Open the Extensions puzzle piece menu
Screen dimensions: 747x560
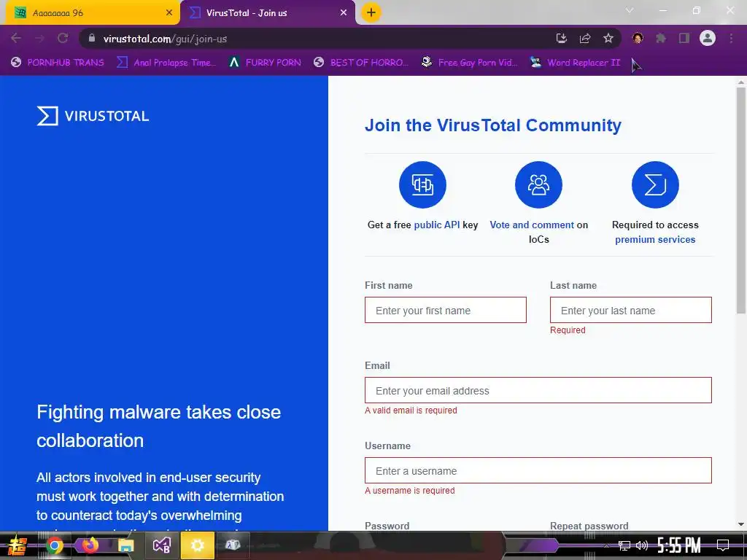pyautogui.click(x=661, y=38)
